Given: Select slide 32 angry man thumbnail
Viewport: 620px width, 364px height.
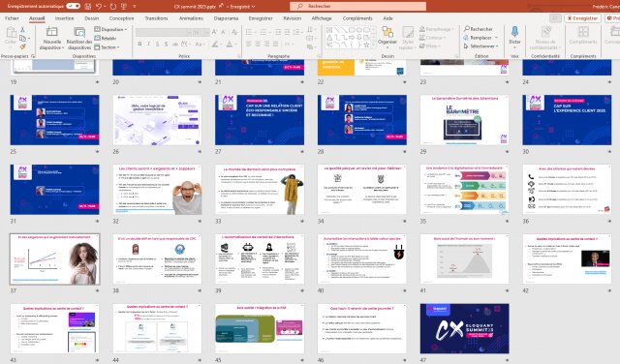Looking at the screenshot, I should (x=157, y=190).
